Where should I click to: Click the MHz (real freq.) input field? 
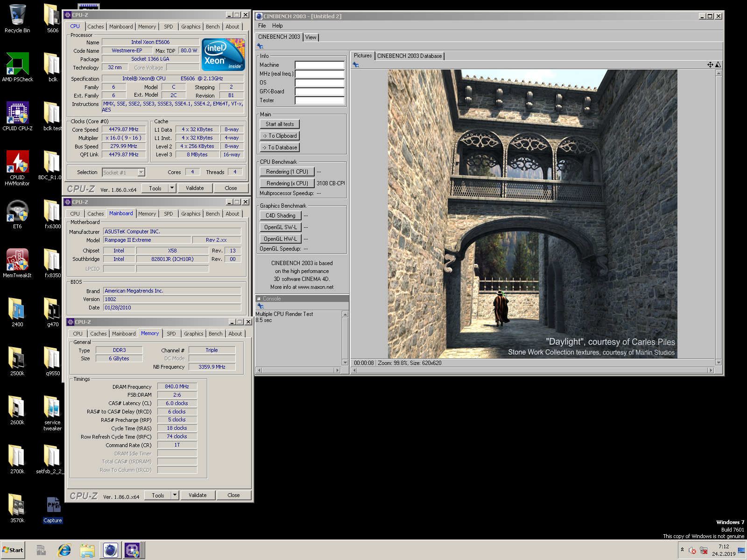(320, 74)
